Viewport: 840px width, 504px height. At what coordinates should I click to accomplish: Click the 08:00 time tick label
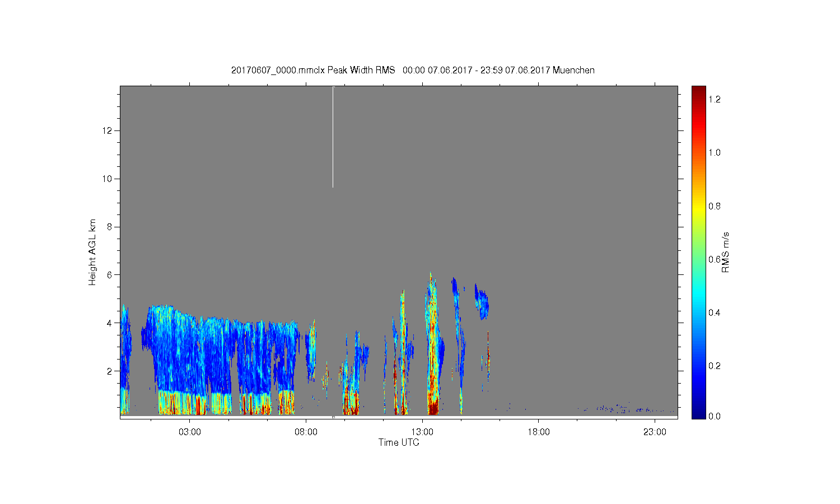point(306,432)
